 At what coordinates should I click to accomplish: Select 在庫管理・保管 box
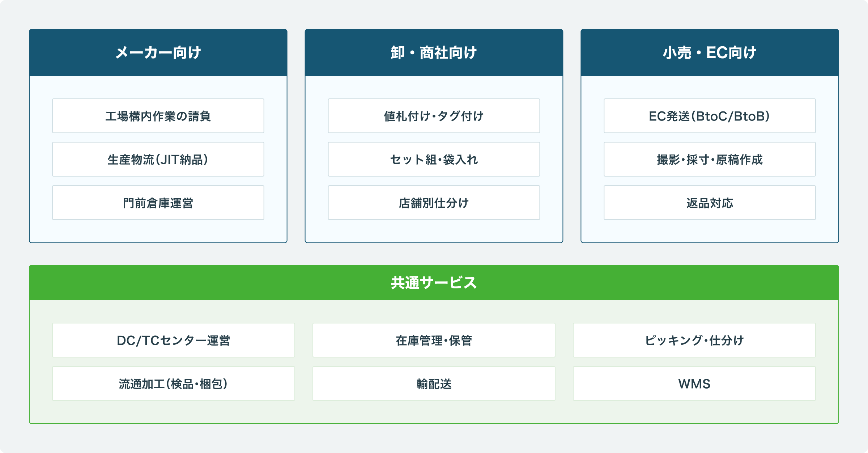(x=434, y=340)
